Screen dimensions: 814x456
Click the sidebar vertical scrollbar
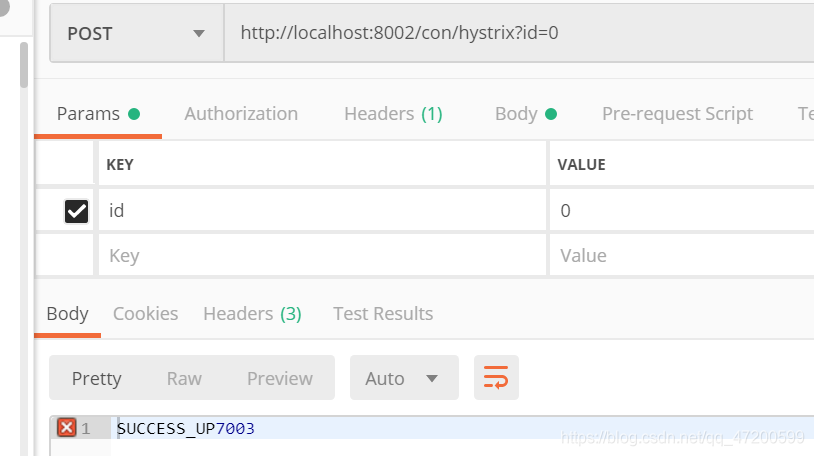[24, 65]
